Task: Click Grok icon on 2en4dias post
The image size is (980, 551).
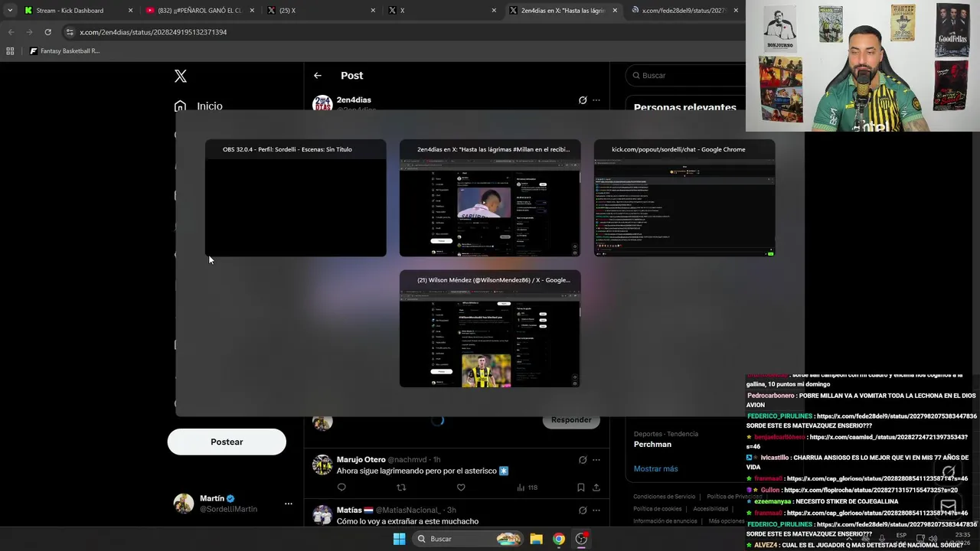Action: pos(583,100)
